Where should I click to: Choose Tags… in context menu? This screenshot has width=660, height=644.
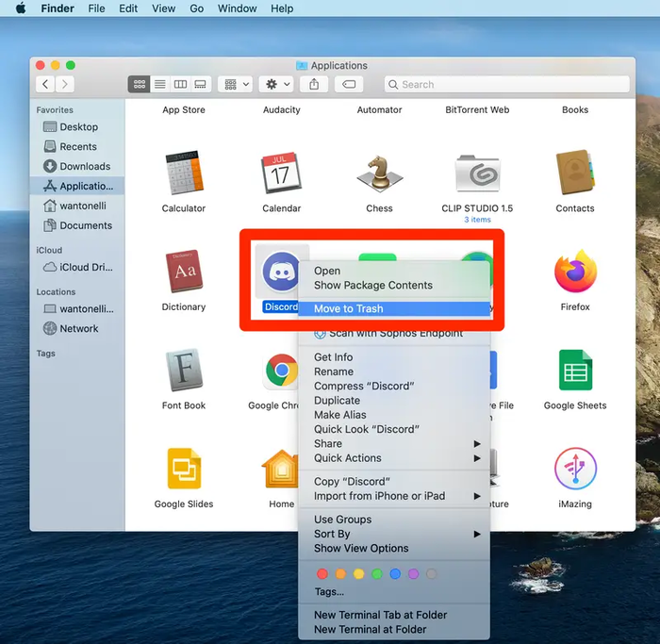point(394,591)
